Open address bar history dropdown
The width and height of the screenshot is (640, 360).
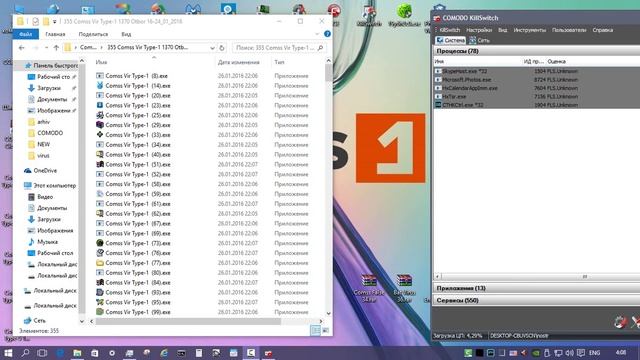(212, 48)
